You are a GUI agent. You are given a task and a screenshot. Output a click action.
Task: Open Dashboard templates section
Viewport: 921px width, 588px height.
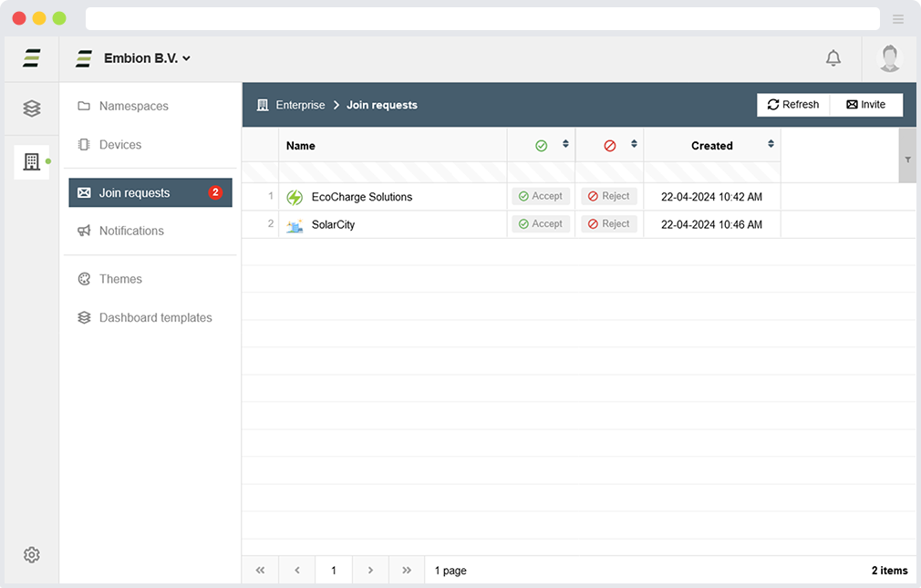click(x=155, y=318)
